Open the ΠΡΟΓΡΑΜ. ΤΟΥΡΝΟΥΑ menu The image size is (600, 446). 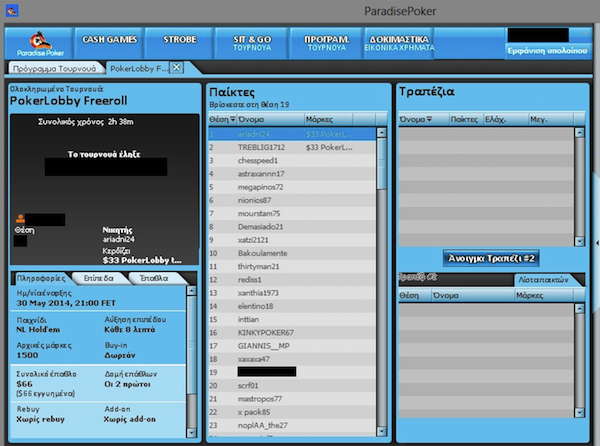click(326, 43)
